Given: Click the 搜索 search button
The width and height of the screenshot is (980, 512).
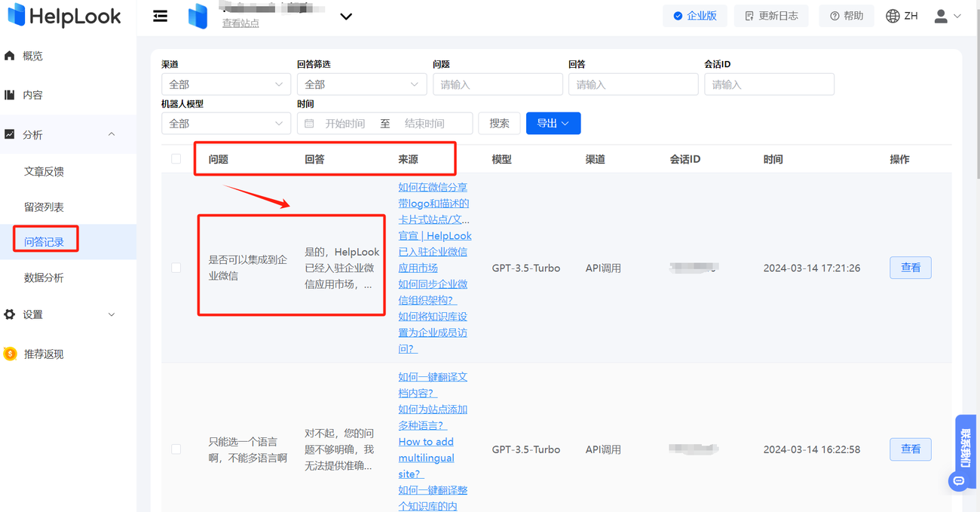Looking at the screenshot, I should click(x=499, y=124).
